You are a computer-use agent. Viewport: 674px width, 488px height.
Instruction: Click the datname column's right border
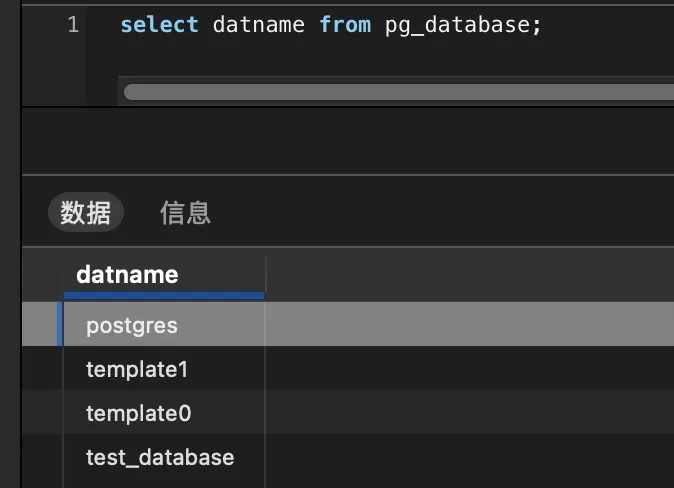pos(265,274)
